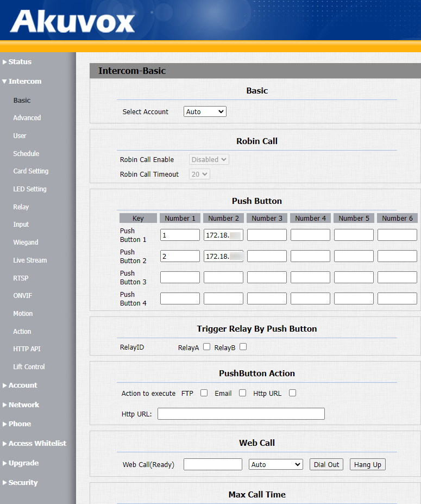Screen dimensions: 421x504
Task: Click Push Button 2 Number 2 field
Action: [x=223, y=256]
